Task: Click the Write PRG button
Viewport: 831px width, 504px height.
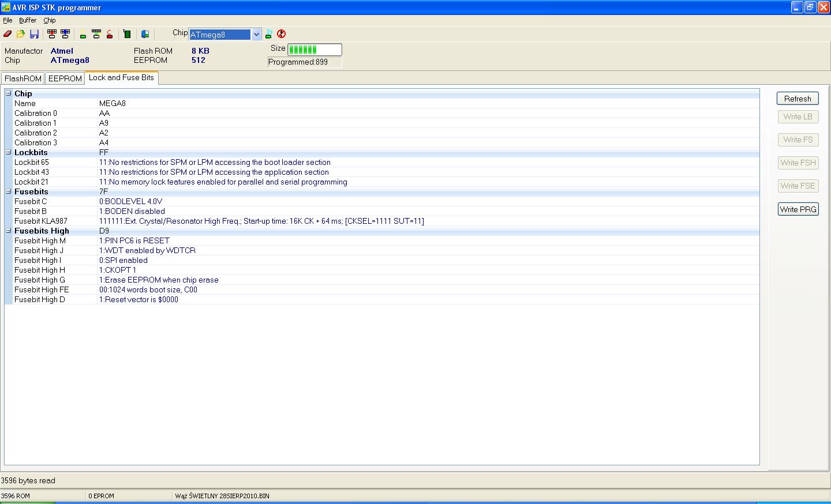Action: (798, 209)
